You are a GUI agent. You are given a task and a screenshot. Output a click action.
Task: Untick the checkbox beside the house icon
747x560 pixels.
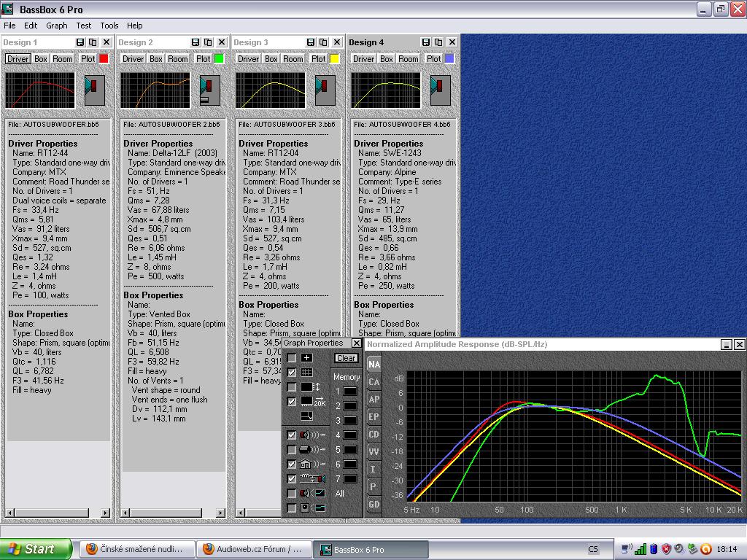coord(292,464)
